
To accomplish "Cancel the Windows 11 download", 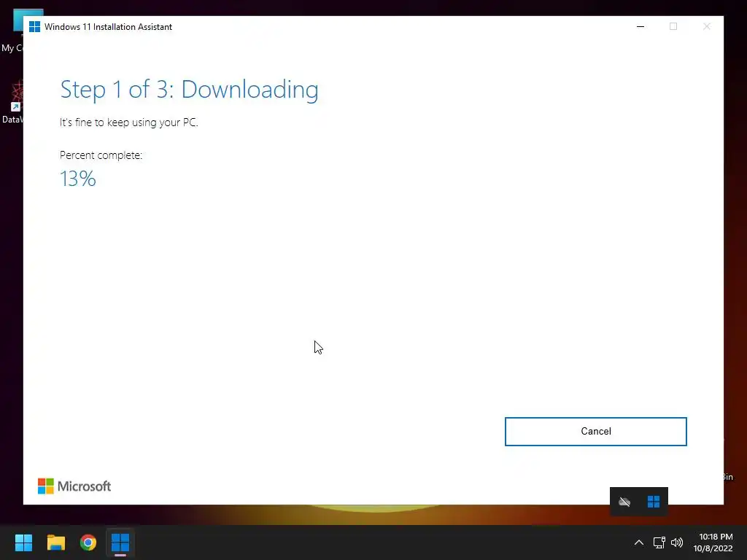I will pos(595,432).
